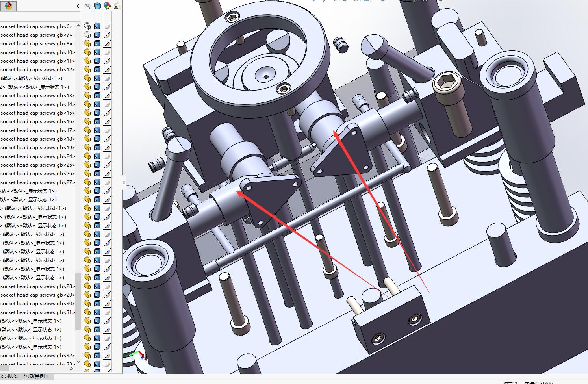Select socket head cap screws gb<25> row
Screen dimensions: 588x384
37,165
